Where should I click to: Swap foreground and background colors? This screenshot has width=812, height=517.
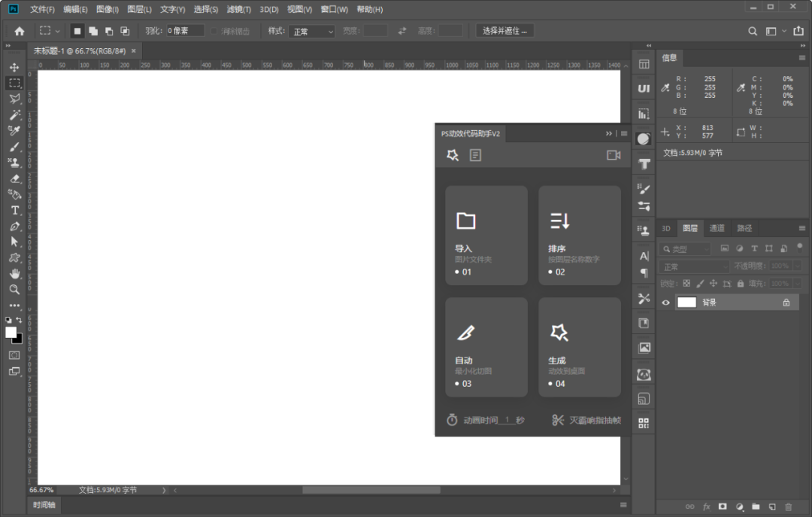[x=20, y=320]
